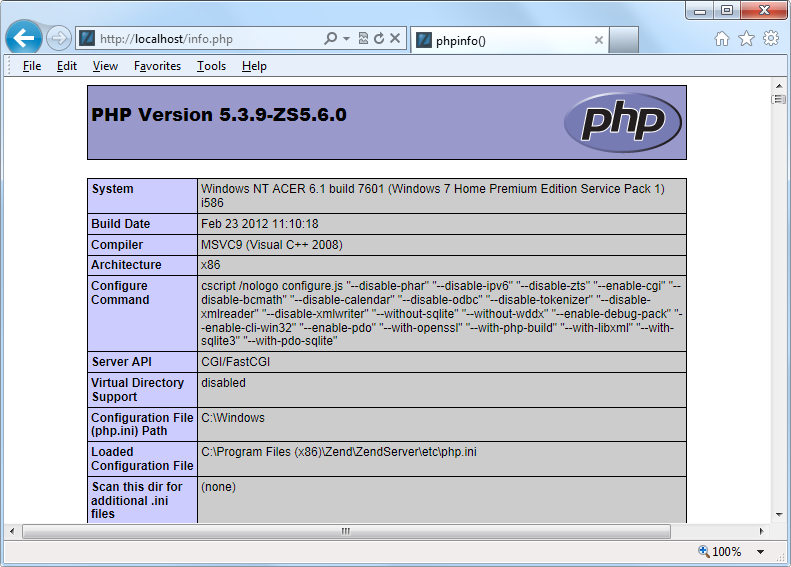Select the phpinfo() tab

point(510,40)
